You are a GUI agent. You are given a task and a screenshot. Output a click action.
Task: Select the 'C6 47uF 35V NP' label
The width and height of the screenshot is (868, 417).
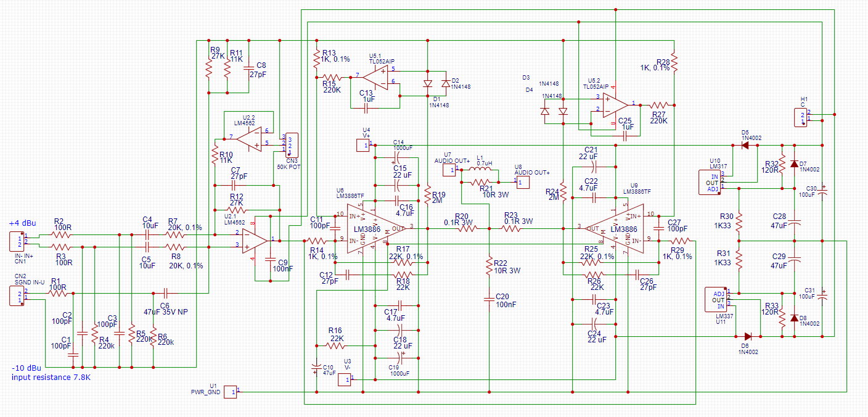pos(165,309)
